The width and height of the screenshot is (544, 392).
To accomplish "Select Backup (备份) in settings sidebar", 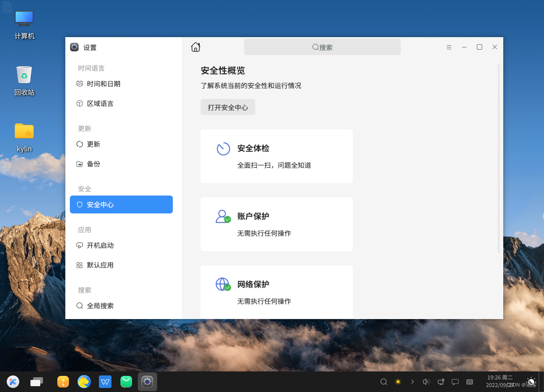I will [x=93, y=164].
